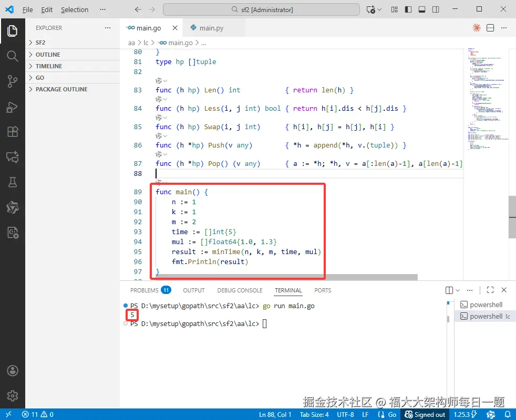This screenshot has width=516, height=420.
Task: Open the Source Control view
Action: pos(13,81)
